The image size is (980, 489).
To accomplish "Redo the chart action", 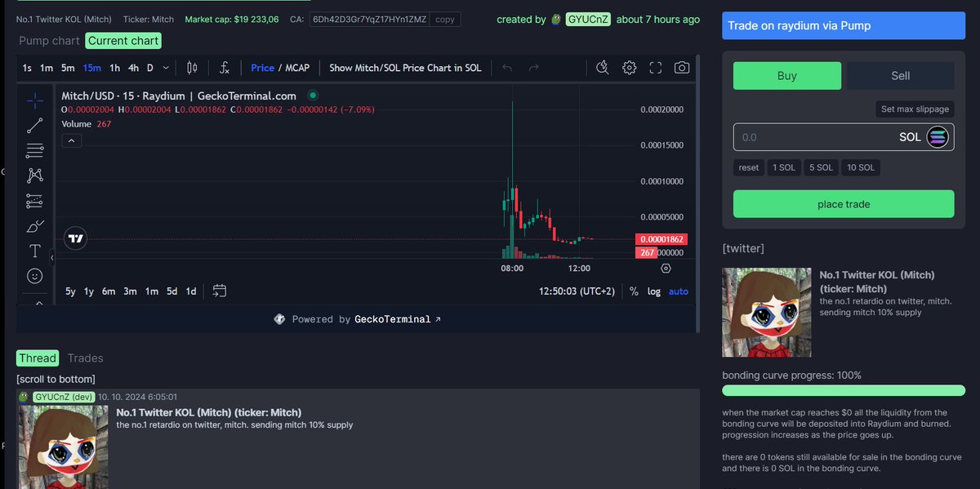I will tap(534, 68).
